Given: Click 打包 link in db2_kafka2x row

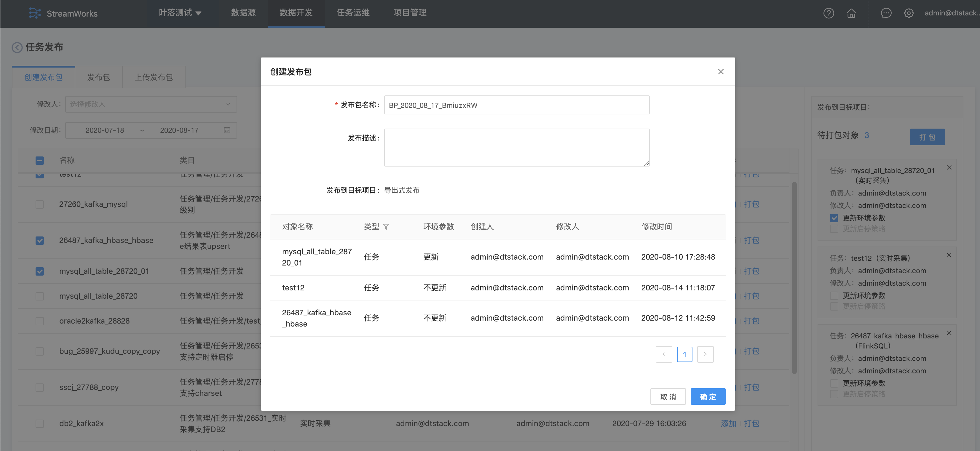Looking at the screenshot, I should pyautogui.click(x=752, y=423).
